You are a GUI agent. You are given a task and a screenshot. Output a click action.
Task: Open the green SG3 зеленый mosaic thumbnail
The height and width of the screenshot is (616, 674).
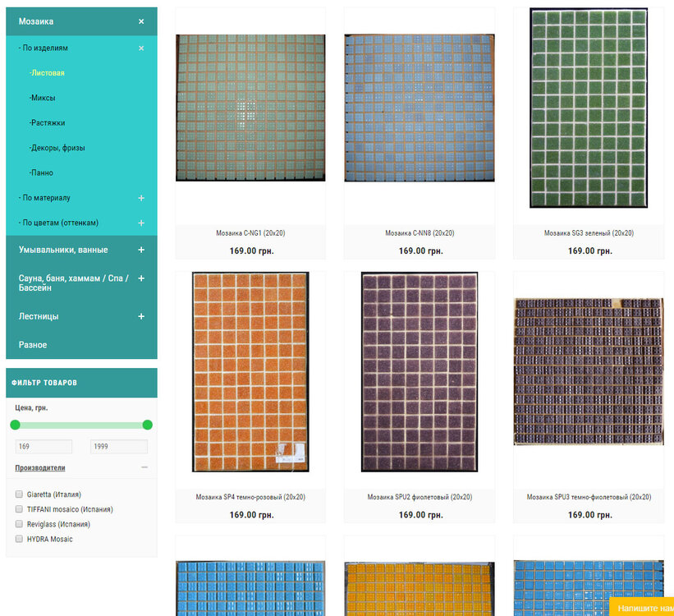pos(588,108)
